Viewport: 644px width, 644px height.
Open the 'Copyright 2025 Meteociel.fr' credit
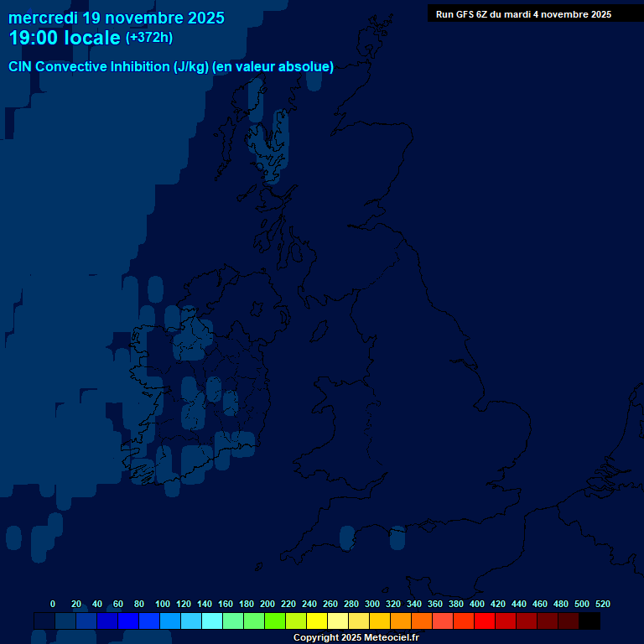coord(356,638)
